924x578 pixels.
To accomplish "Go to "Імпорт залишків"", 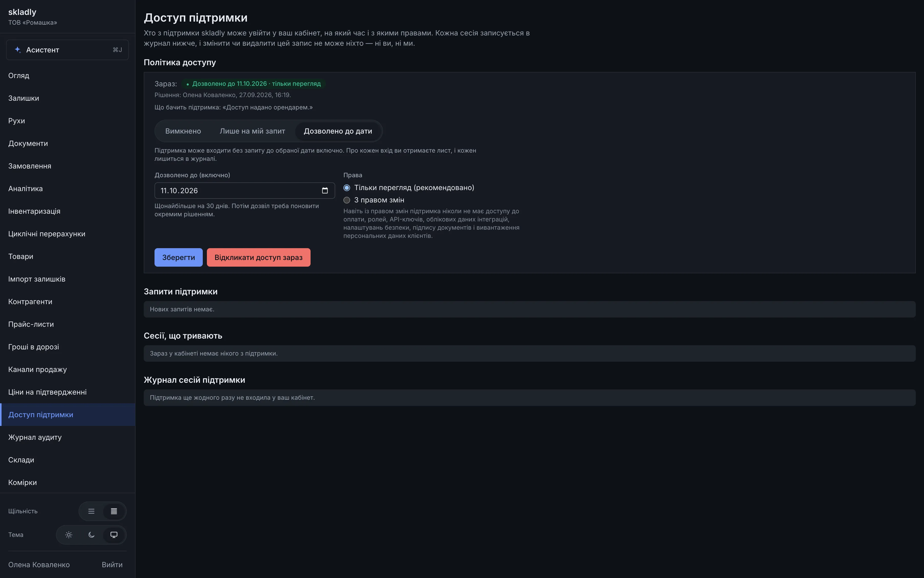I will click(68, 279).
